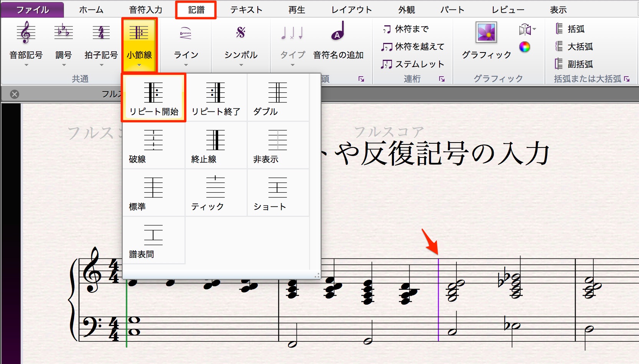Switch to the レイアウト tab
Viewport: 639px width, 364px height.
click(352, 10)
